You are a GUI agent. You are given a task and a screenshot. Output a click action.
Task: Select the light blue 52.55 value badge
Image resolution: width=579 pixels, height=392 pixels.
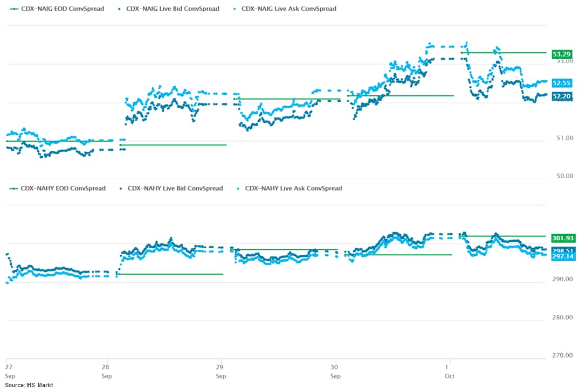click(x=561, y=83)
